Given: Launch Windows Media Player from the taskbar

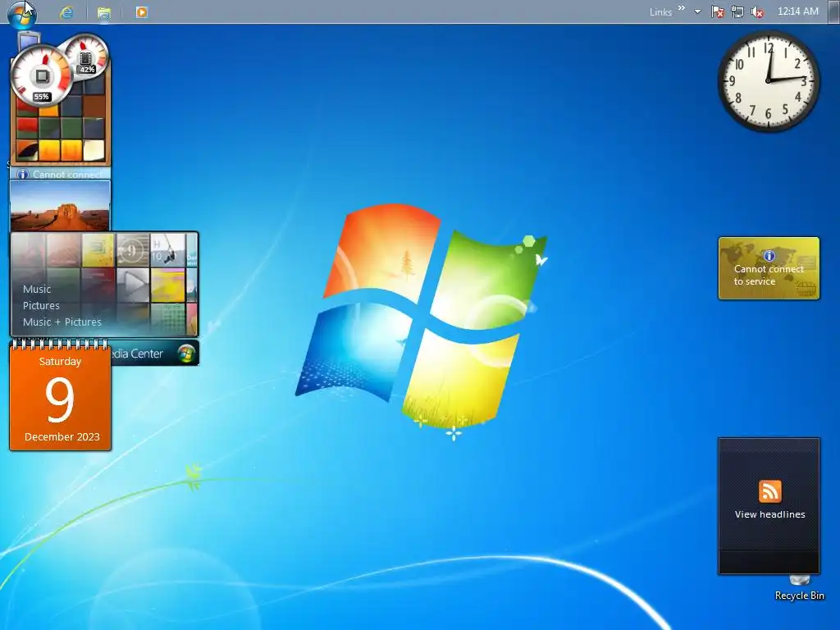Looking at the screenshot, I should [141, 11].
